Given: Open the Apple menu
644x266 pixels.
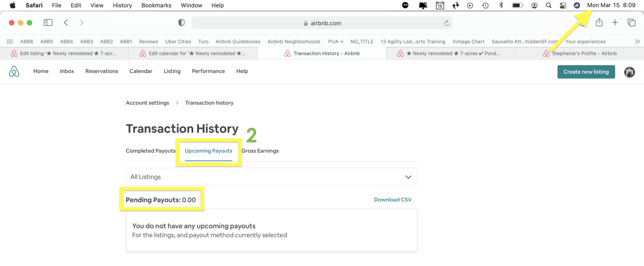Looking at the screenshot, I should tap(12, 5).
